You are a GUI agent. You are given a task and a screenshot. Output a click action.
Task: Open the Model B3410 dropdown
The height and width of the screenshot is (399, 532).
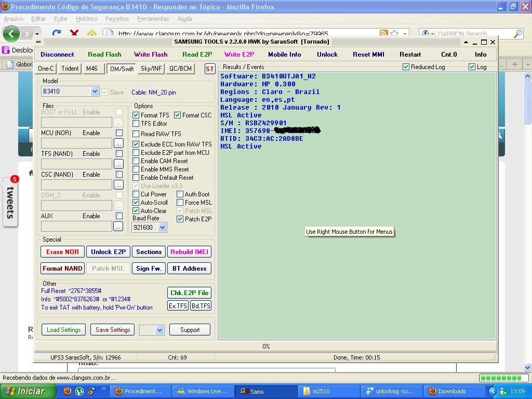[95, 91]
